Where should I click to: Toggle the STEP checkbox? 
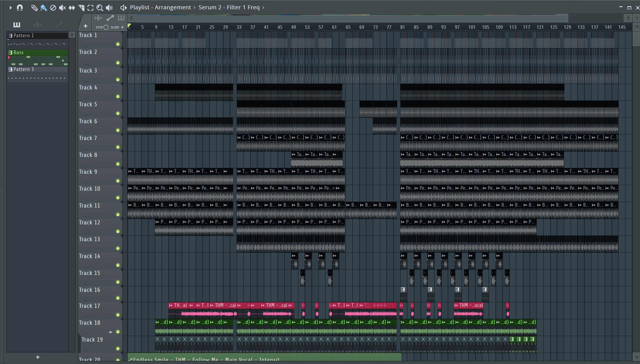tap(106, 27)
